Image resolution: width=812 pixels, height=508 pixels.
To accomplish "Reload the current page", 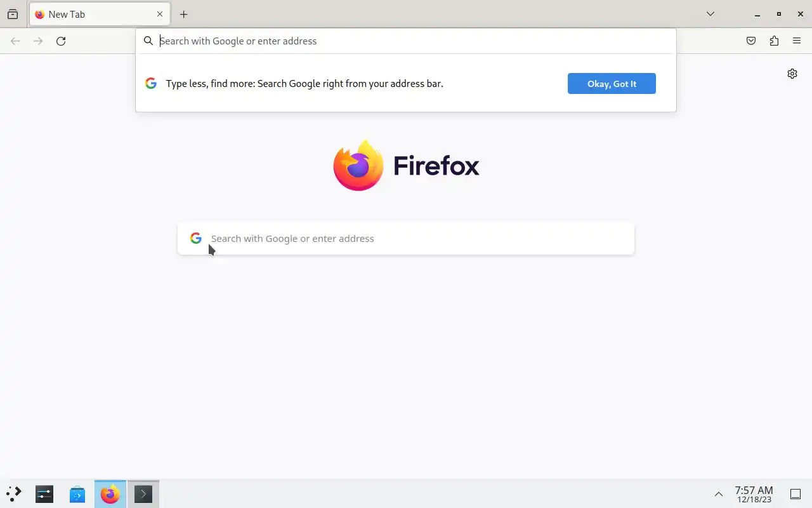I will point(61,41).
